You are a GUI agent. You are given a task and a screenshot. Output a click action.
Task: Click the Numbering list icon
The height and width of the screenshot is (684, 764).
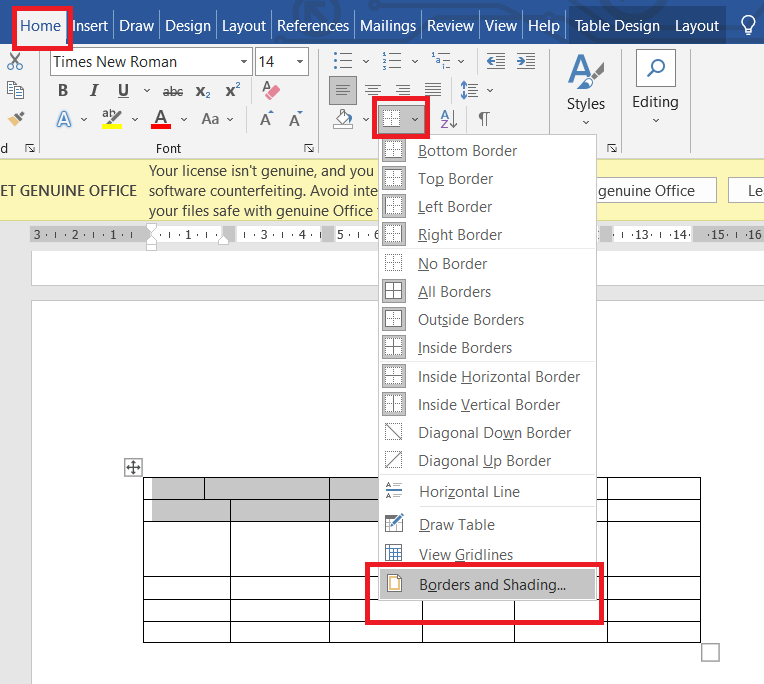click(392, 61)
